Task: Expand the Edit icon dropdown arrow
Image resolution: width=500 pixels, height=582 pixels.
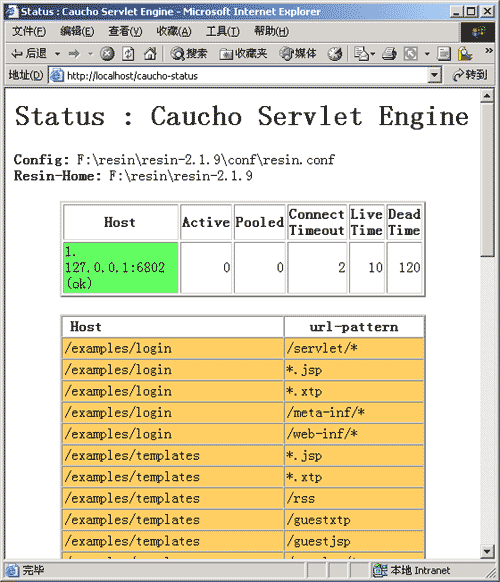Action: click(x=427, y=54)
